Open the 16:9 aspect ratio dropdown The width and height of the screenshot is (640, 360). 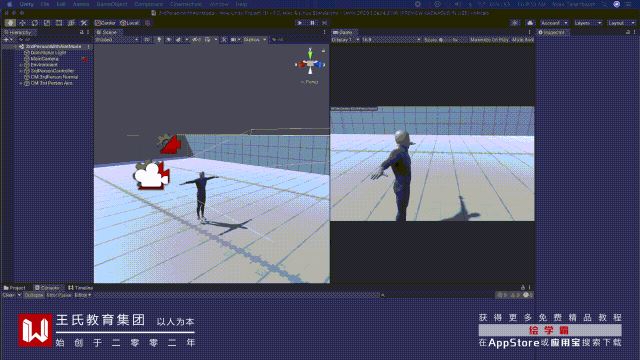[x=391, y=40]
